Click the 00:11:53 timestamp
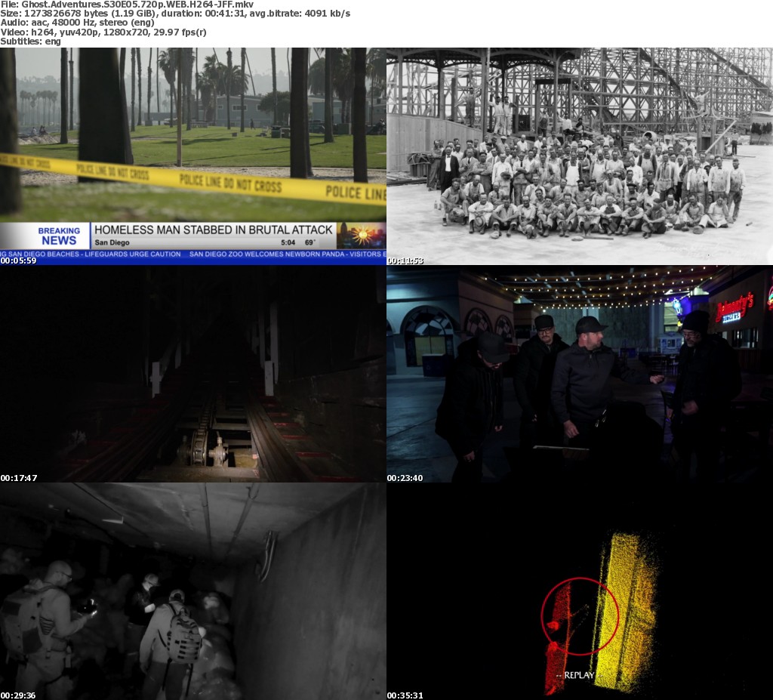The image size is (773, 700). 405,261
